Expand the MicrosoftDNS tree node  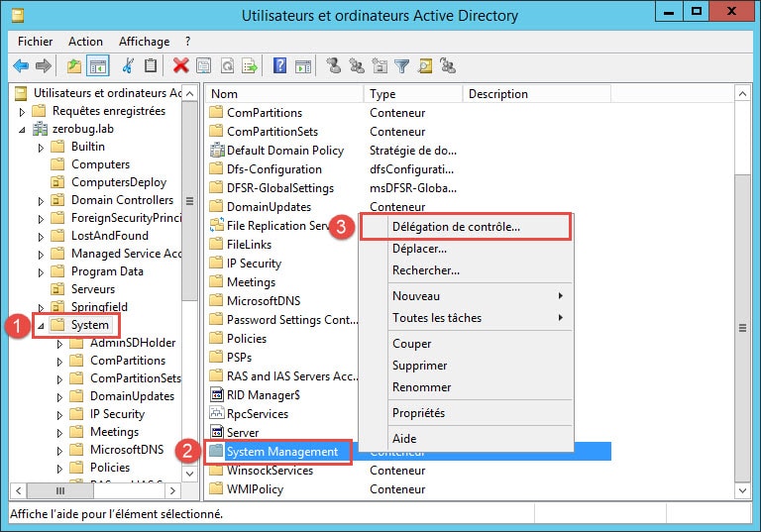(59, 451)
